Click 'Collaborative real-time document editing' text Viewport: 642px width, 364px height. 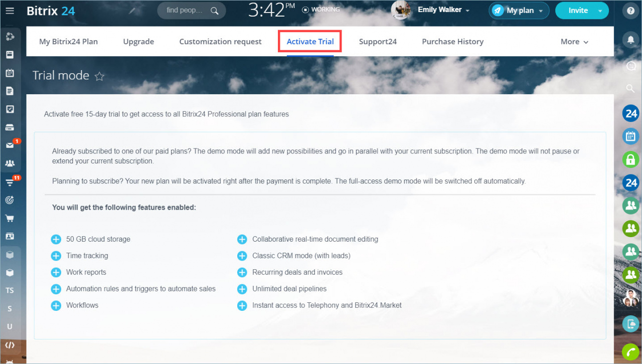point(315,239)
